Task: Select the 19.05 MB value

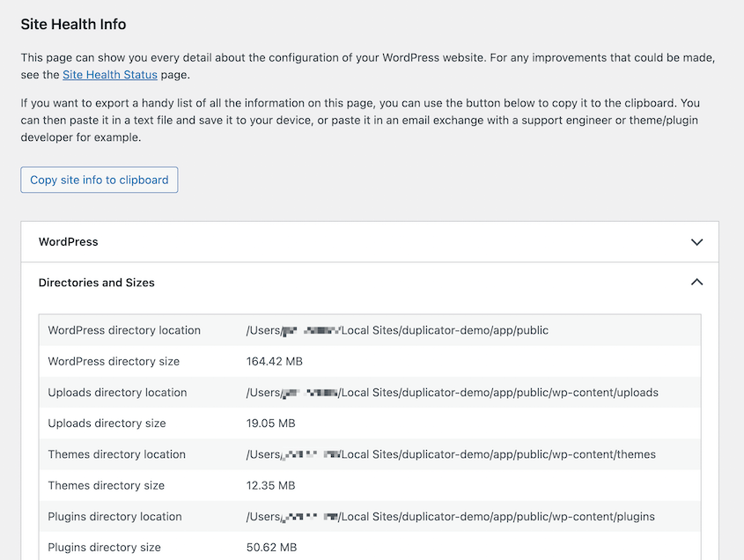Action: [x=270, y=424]
